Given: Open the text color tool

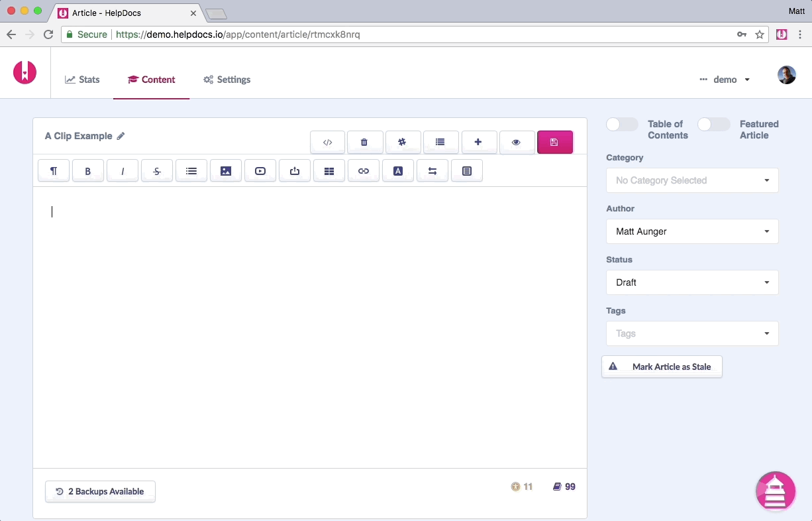Looking at the screenshot, I should [x=398, y=171].
